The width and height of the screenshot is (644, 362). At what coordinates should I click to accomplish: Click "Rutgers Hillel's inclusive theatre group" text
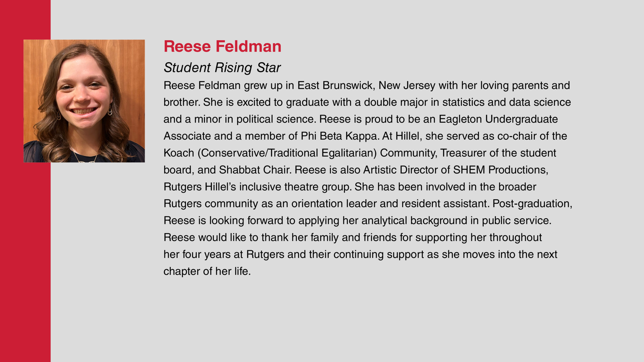(x=257, y=187)
